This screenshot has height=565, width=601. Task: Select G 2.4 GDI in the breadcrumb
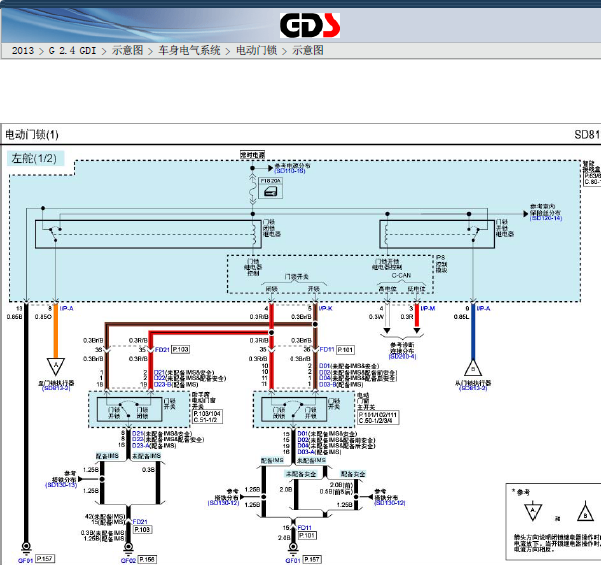(72, 51)
